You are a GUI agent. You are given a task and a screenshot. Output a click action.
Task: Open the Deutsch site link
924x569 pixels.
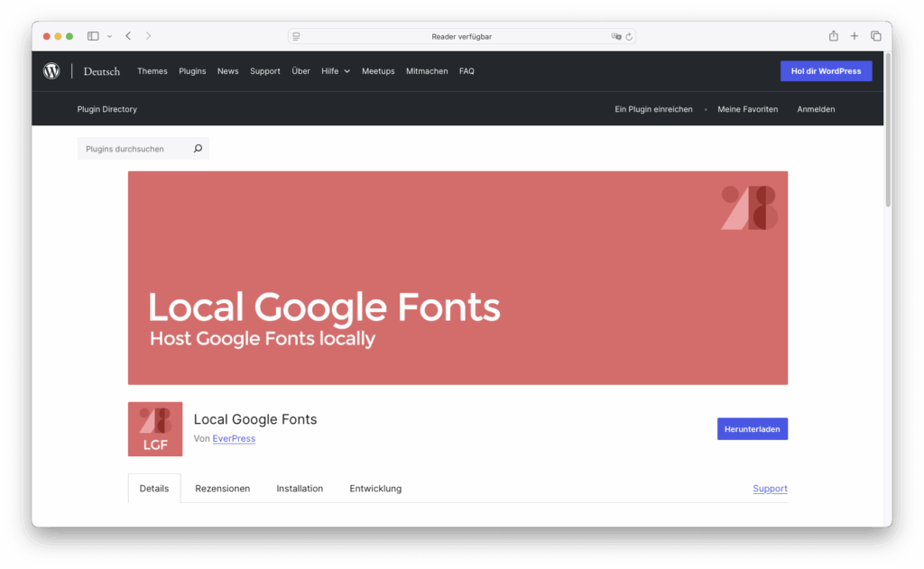[101, 71]
